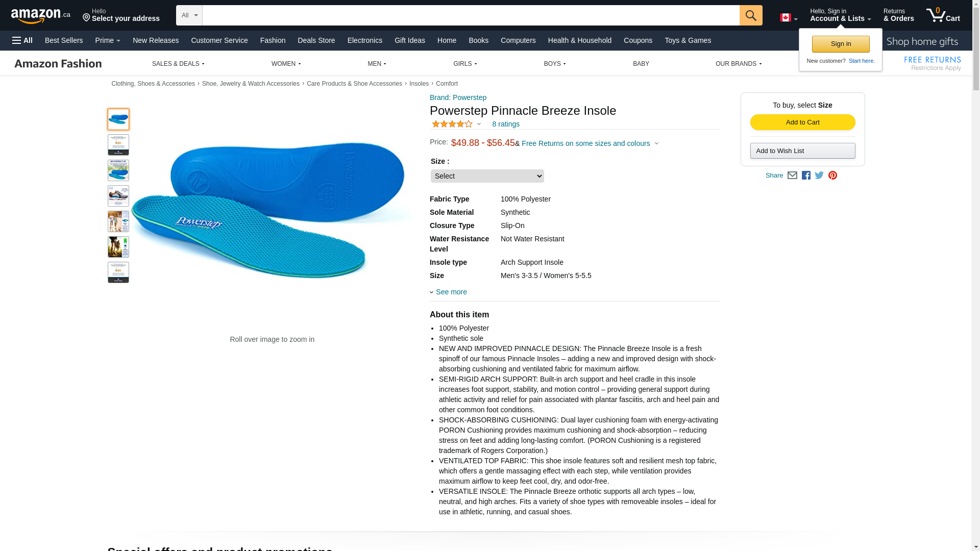This screenshot has height=551, width=980.
Task: Click the yellow Sign in button
Action: 841,44
